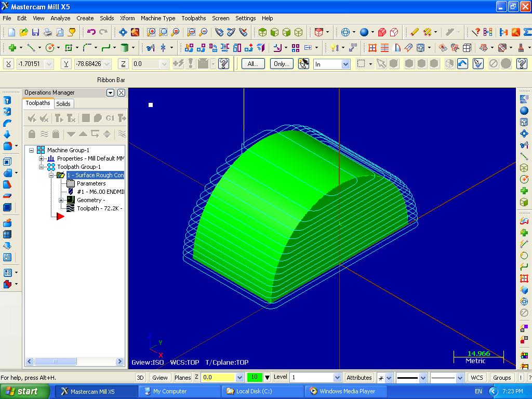Open the Parameters item of the operation
The width and height of the screenshot is (532, 399).
coord(91,183)
